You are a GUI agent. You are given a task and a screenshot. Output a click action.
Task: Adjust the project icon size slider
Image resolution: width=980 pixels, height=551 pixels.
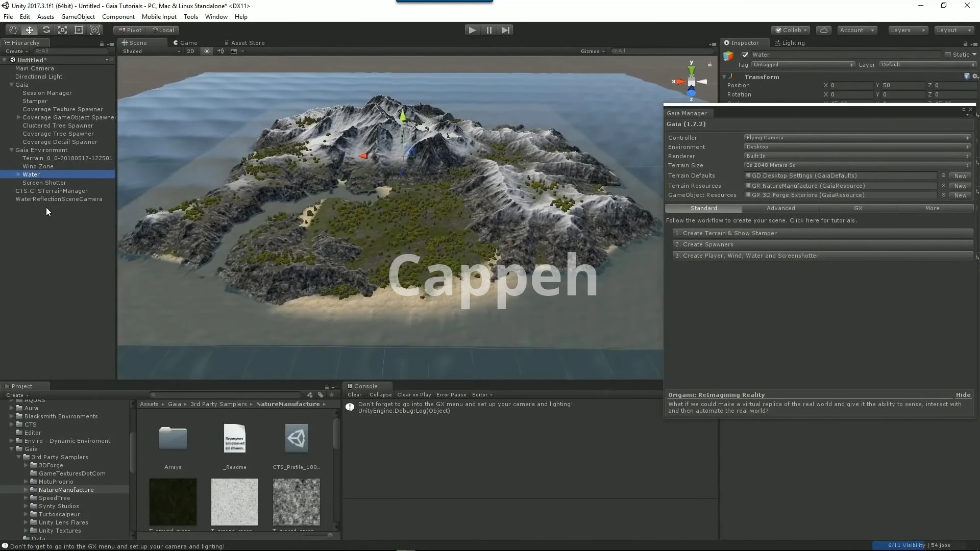tap(329, 535)
